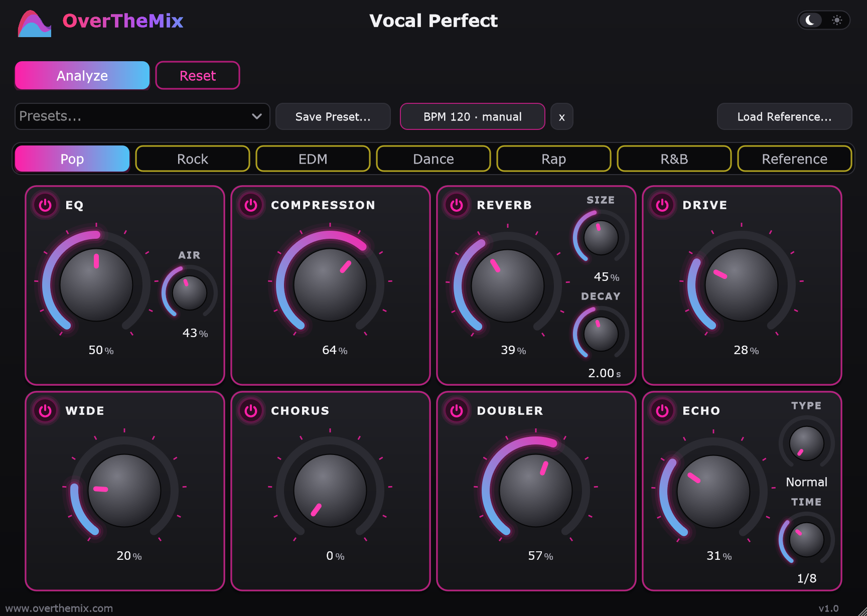867x616 pixels.
Task: Click the Reverb Size knob
Action: click(601, 238)
